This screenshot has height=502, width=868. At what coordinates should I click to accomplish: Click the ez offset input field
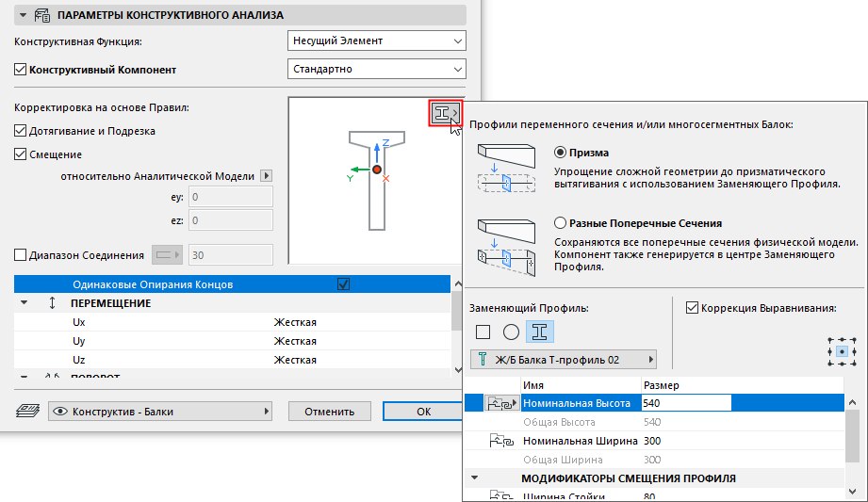[231, 220]
